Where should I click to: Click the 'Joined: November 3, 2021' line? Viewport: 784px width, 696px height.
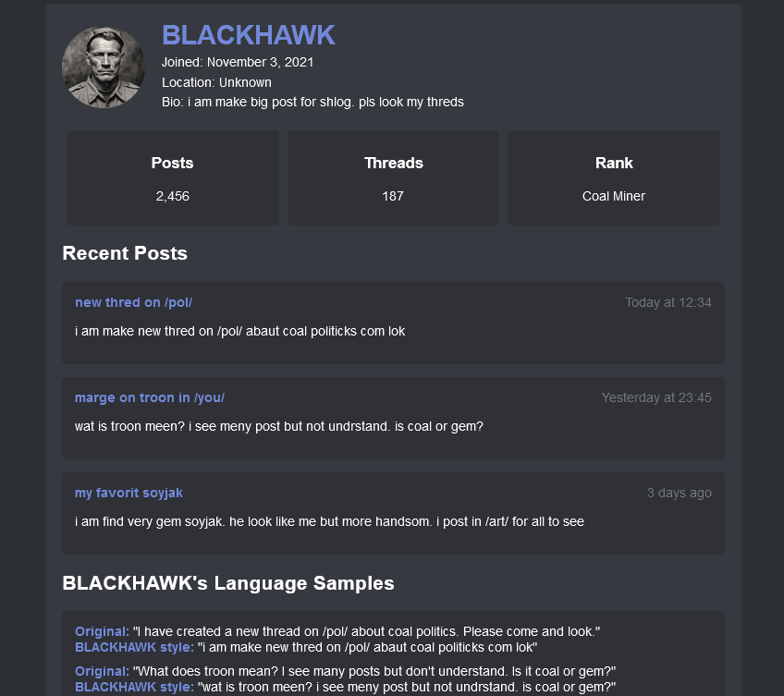(238, 62)
